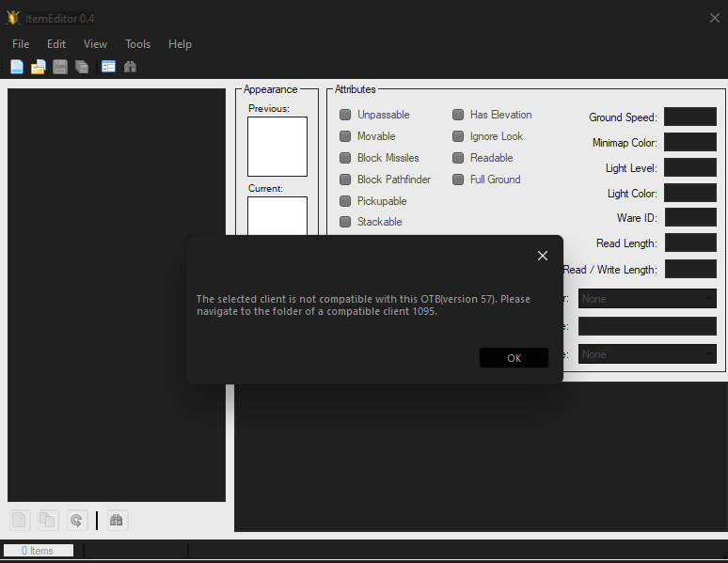The image size is (728, 563).
Task: Click the Save floppy disk icon
Action: click(60, 67)
